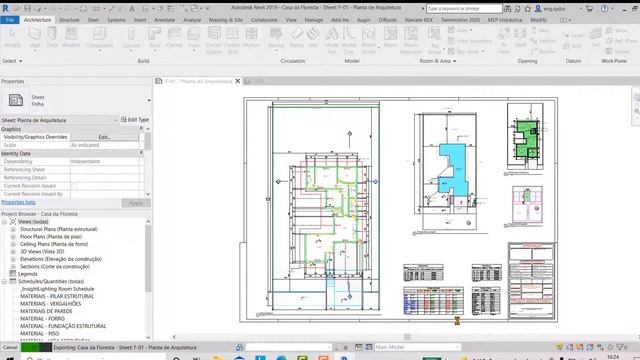Switch to the Collaborate ribbon tab

coord(264,20)
